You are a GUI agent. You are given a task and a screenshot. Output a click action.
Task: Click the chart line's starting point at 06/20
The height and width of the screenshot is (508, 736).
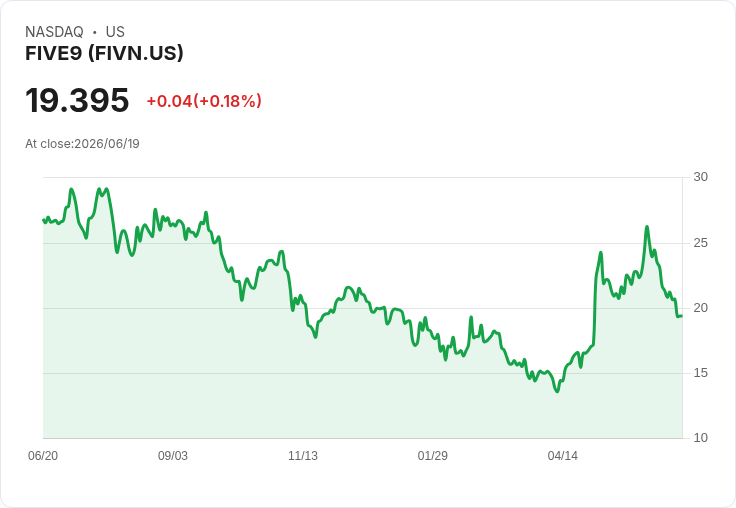43,220
